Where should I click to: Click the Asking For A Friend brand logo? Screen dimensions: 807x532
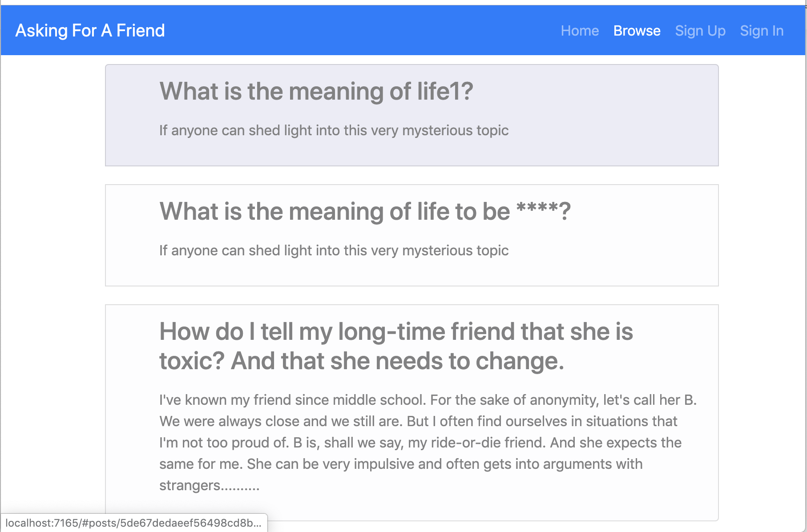(x=90, y=30)
